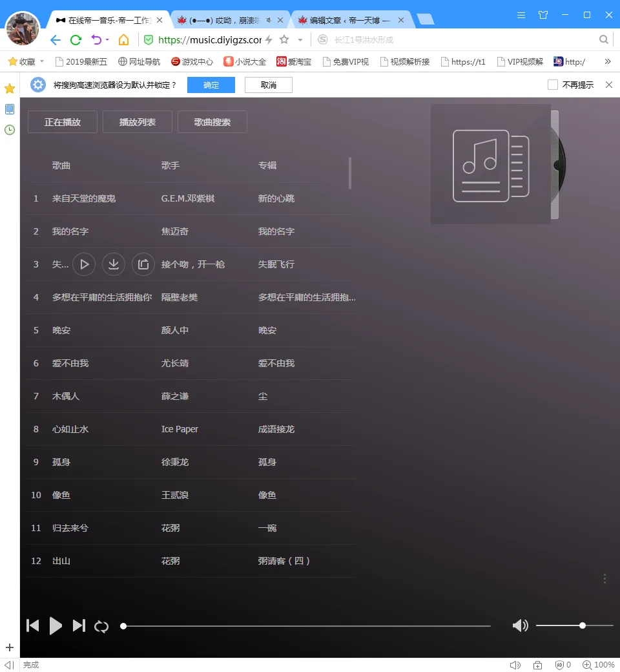Screen dimensions: 620x672
Task: Skip to the next track
Action: (x=79, y=625)
